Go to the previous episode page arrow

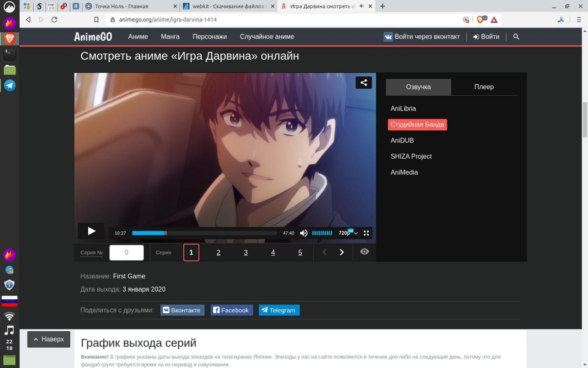coord(324,252)
